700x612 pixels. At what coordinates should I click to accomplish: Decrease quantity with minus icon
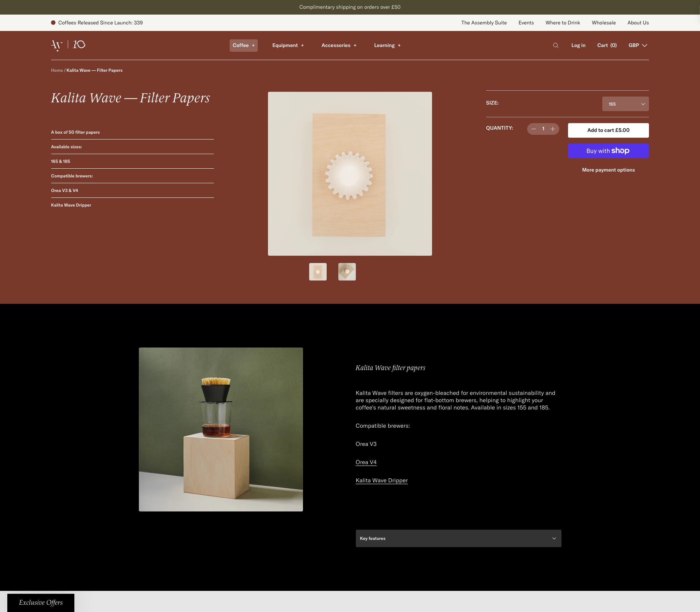pos(534,129)
